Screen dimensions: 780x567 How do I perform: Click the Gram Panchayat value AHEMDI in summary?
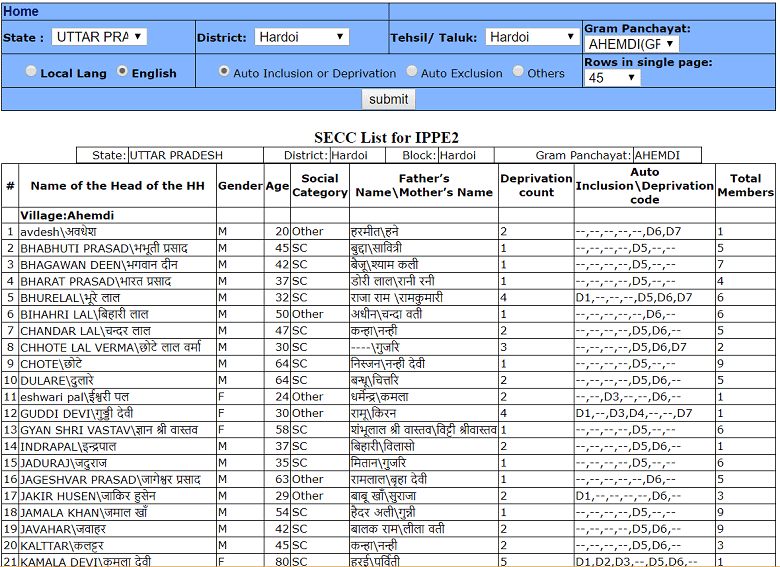(x=657, y=155)
